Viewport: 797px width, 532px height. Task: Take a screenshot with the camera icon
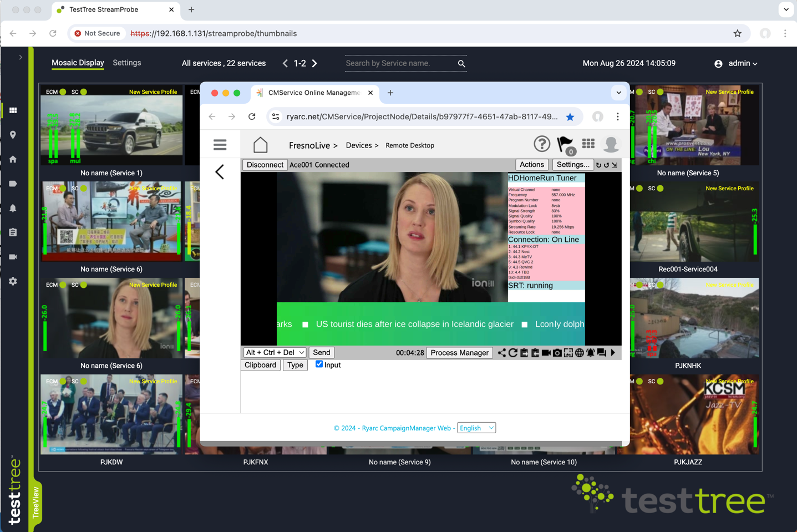click(557, 353)
